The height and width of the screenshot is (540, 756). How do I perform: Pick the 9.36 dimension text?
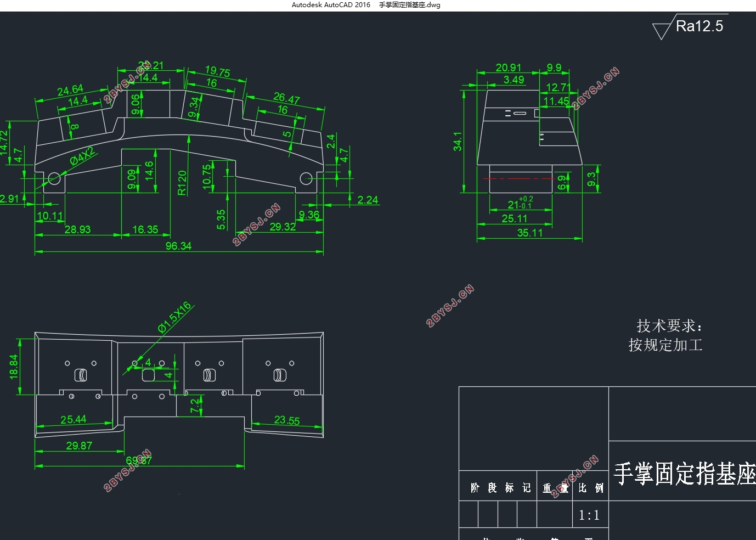(309, 215)
